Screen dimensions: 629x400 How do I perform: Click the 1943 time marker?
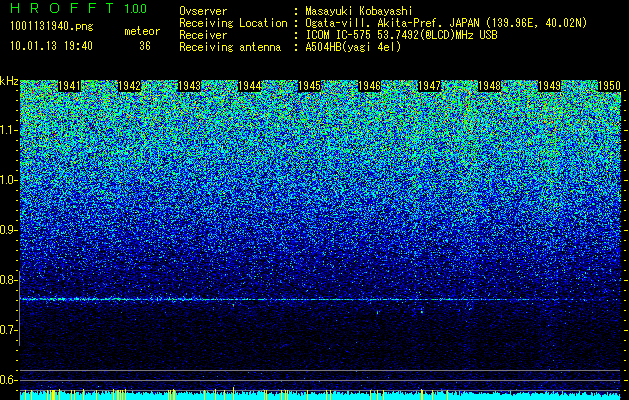pos(189,86)
